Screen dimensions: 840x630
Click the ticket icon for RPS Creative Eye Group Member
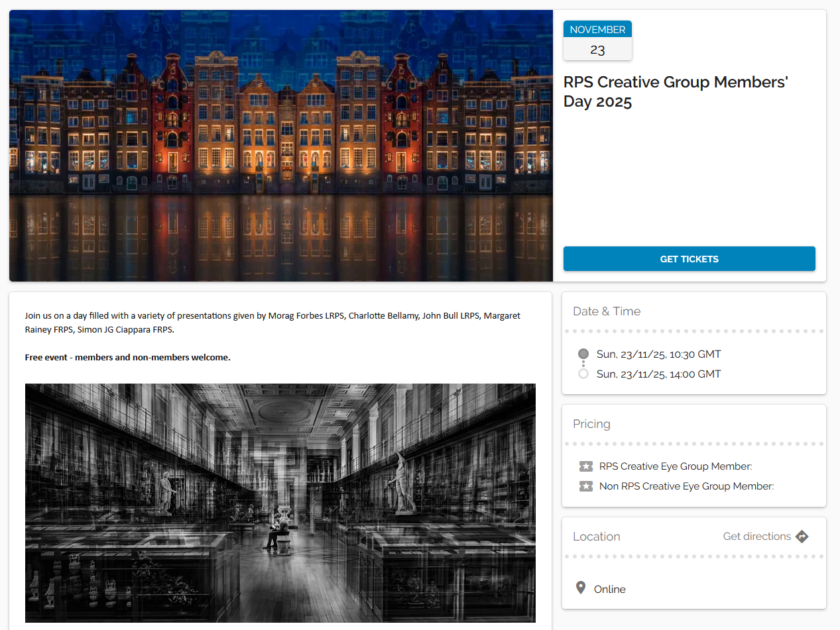(586, 466)
